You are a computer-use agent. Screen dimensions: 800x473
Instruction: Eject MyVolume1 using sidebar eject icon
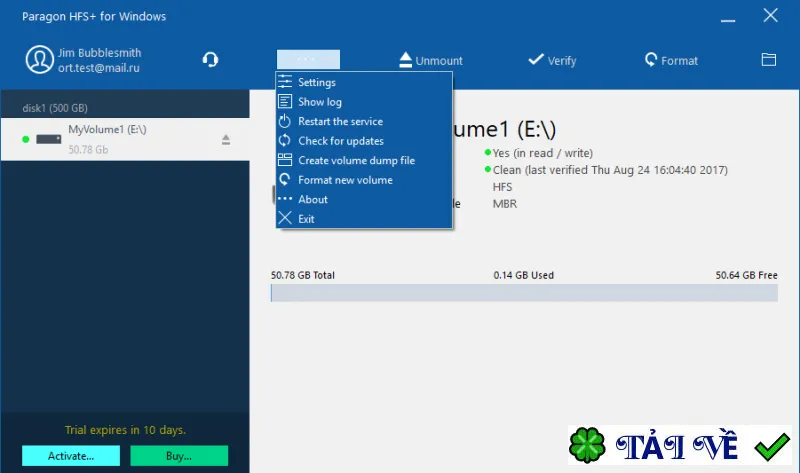point(226,140)
